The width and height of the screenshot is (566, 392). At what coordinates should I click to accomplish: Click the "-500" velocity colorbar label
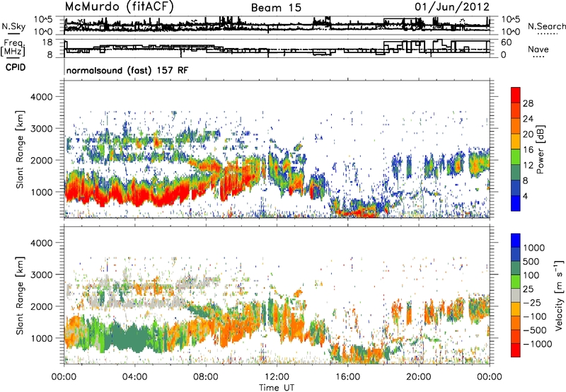pyautogui.click(x=535, y=330)
